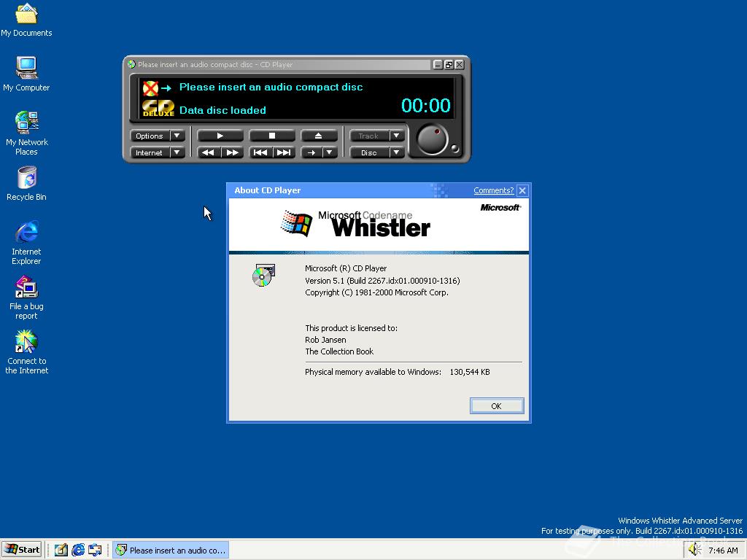Click the 7:46 AM system clock
Screen dimensions: 747x560
[x=723, y=551]
